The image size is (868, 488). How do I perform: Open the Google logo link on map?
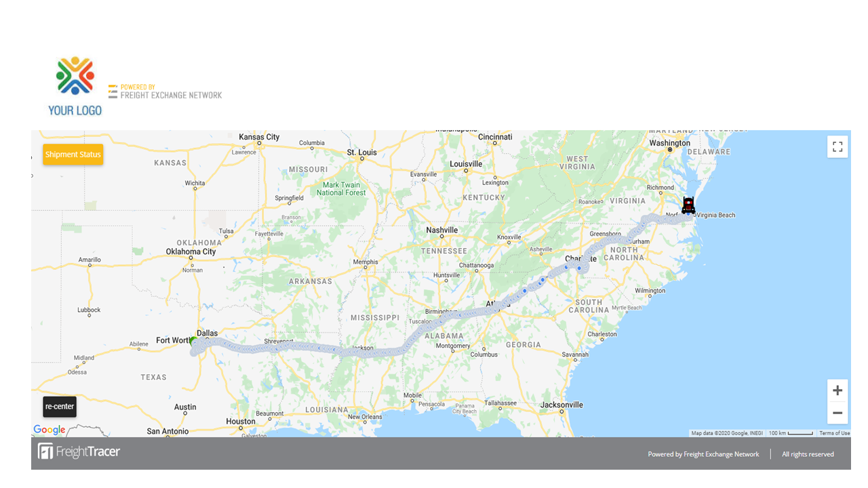[x=50, y=430]
